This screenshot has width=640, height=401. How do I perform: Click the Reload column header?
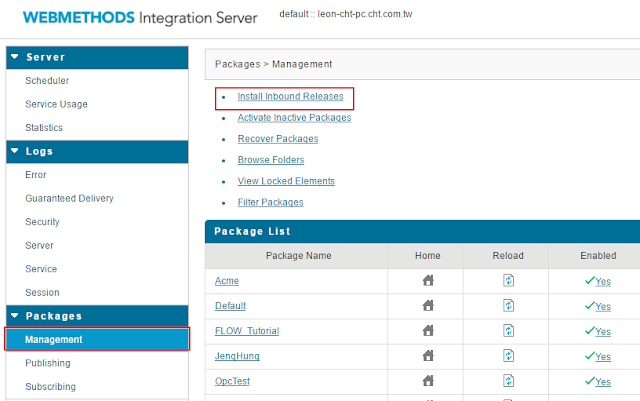508,256
